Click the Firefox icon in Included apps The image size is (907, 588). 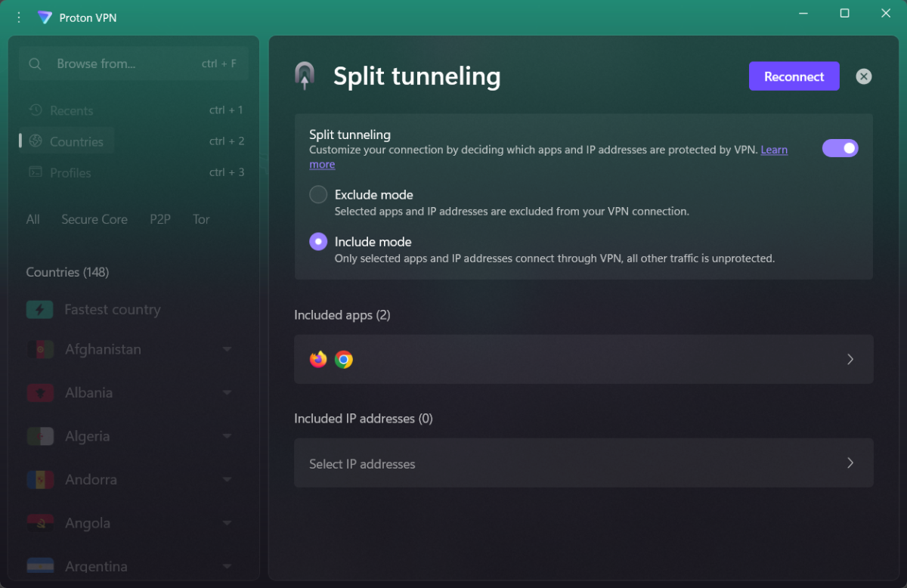[318, 359]
